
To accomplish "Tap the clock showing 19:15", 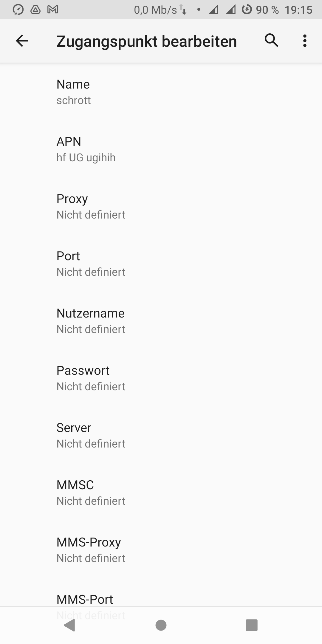I will (x=298, y=10).
